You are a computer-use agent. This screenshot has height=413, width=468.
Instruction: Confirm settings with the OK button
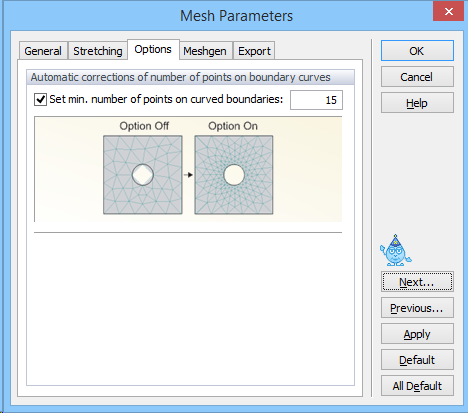click(417, 51)
